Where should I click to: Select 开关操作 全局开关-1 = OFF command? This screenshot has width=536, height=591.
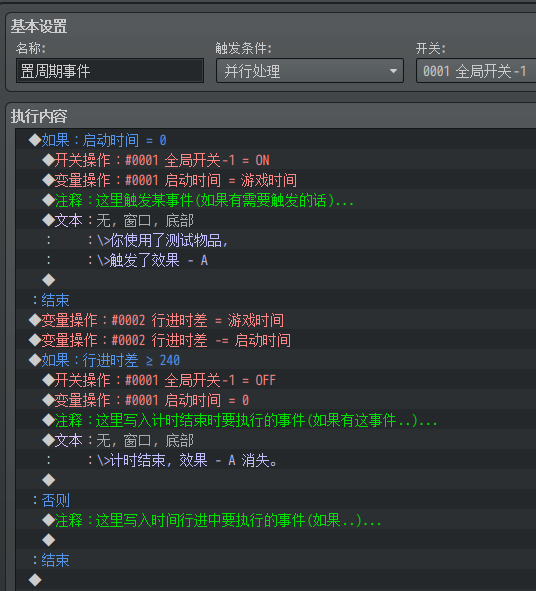tap(276, 380)
